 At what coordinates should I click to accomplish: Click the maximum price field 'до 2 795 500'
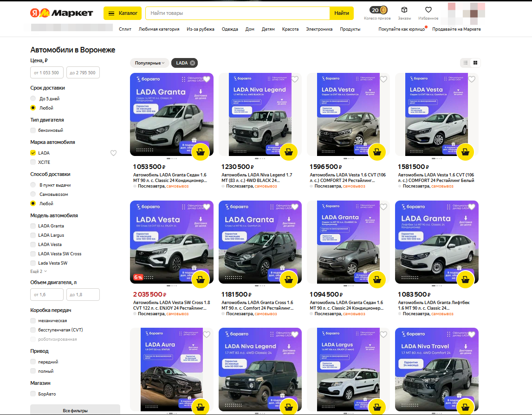pyautogui.click(x=83, y=72)
